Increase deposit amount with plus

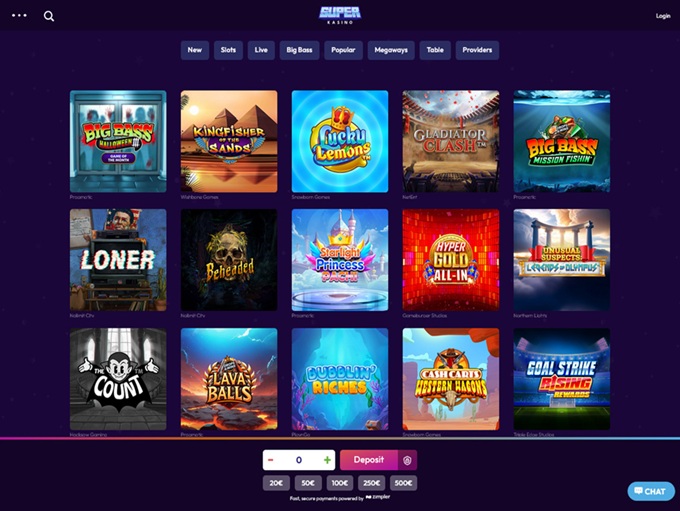click(327, 460)
